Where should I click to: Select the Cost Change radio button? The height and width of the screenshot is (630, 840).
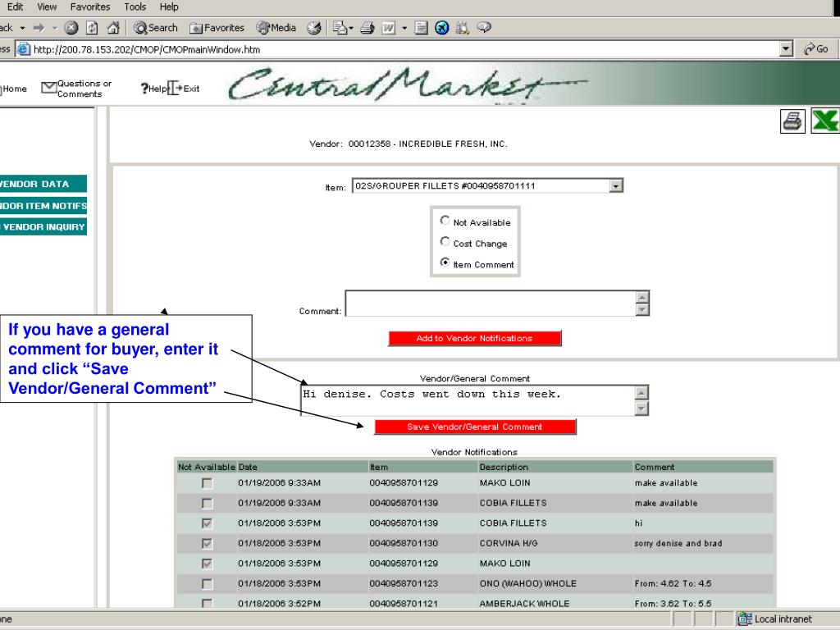(x=445, y=242)
